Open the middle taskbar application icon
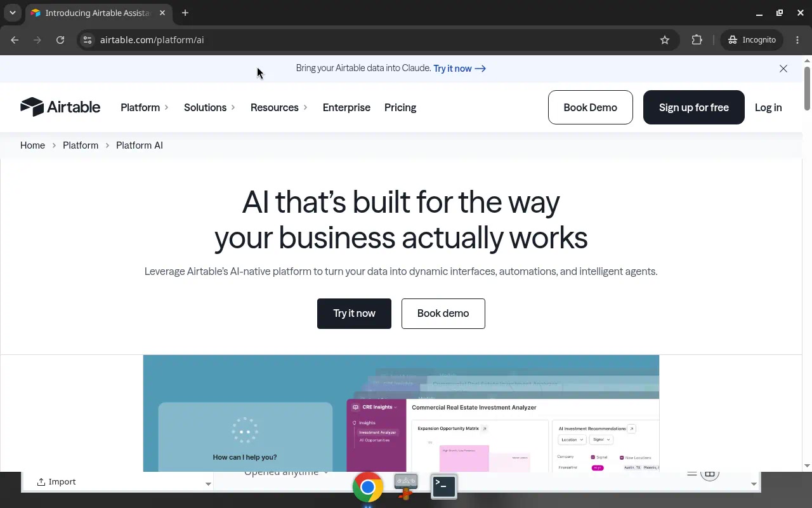812x508 pixels. 406,487
